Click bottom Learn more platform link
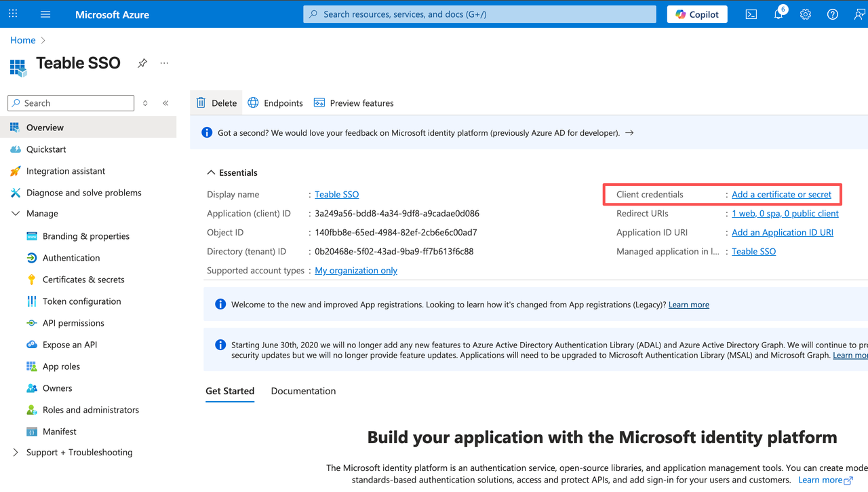Screen dimensions: 868x492 (825, 480)
